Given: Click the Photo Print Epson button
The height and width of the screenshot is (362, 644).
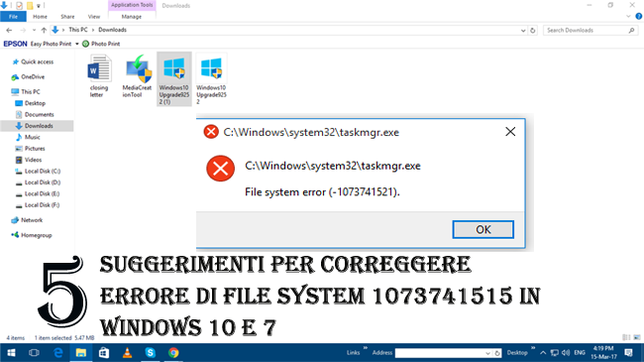Looking at the screenshot, I should pos(101,44).
